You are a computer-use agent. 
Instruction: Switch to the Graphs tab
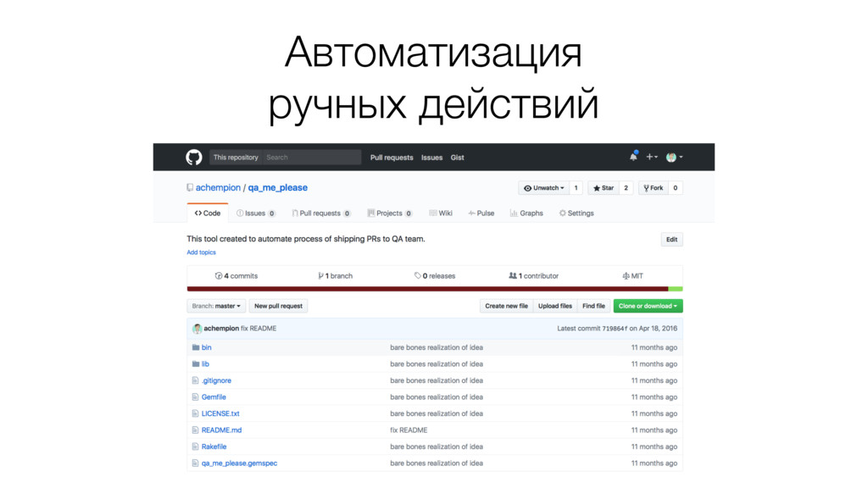point(526,213)
